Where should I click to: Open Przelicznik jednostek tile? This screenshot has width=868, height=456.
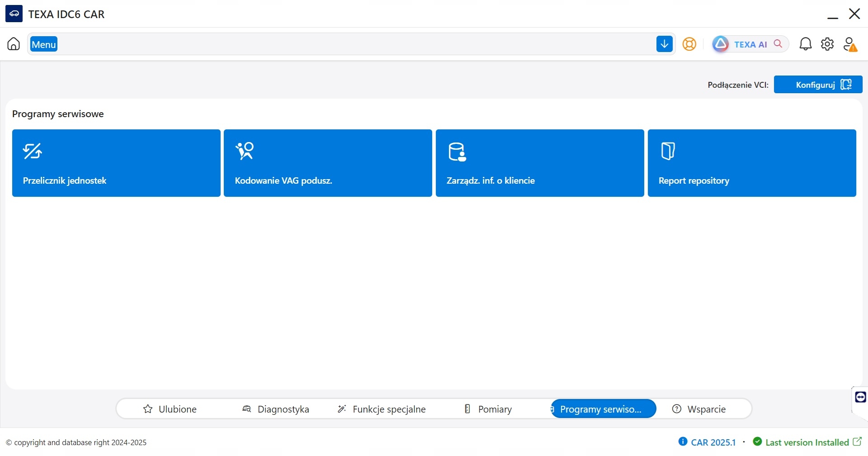tap(116, 163)
